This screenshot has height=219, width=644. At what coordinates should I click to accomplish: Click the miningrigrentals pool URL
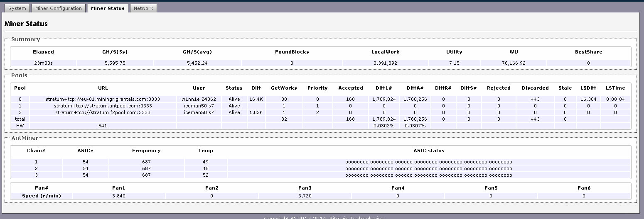(x=103, y=99)
